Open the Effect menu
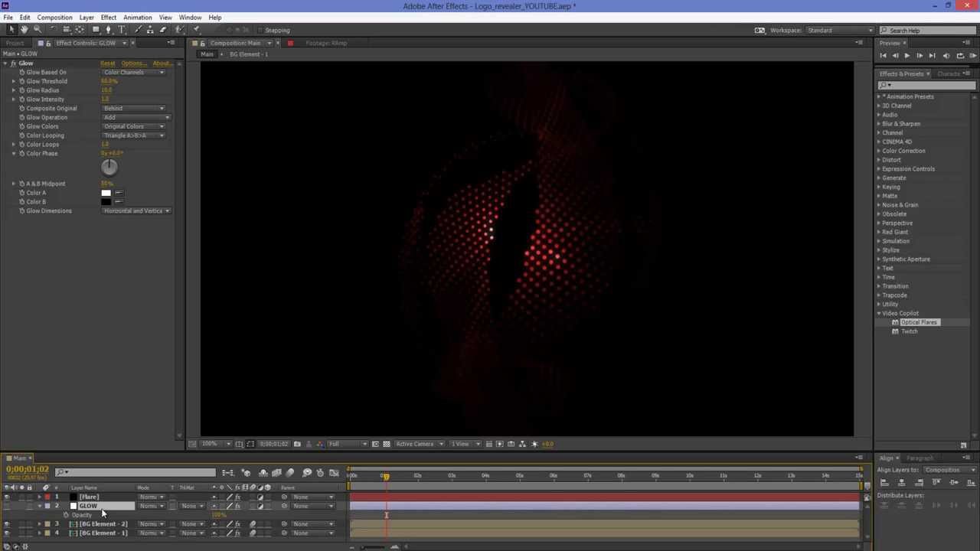980x551 pixels. (108, 17)
